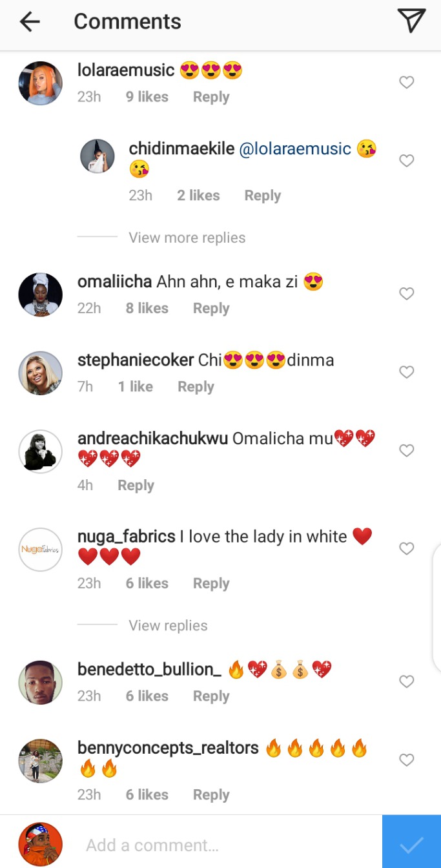Tap heart beside andreachikachukwu's comment

coord(406,451)
